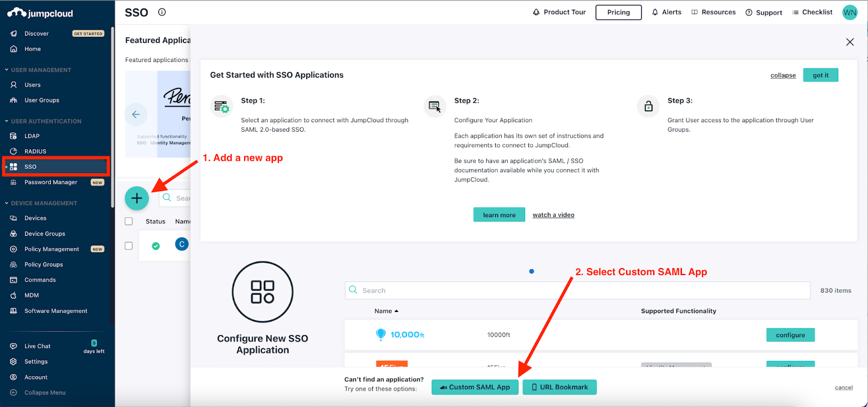This screenshot has width=868, height=407.
Task: Select LDAP in sidebar
Action: (x=32, y=136)
